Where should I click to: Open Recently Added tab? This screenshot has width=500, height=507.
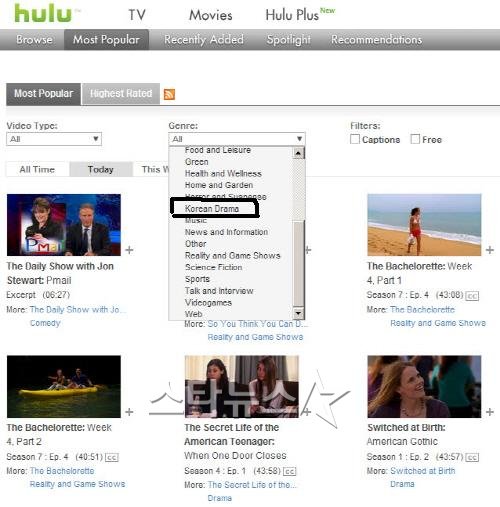(x=204, y=39)
